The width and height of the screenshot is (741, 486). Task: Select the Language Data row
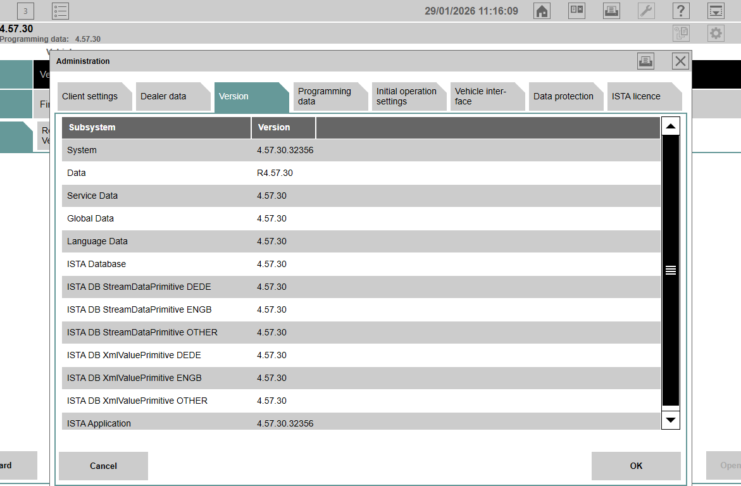click(361, 241)
